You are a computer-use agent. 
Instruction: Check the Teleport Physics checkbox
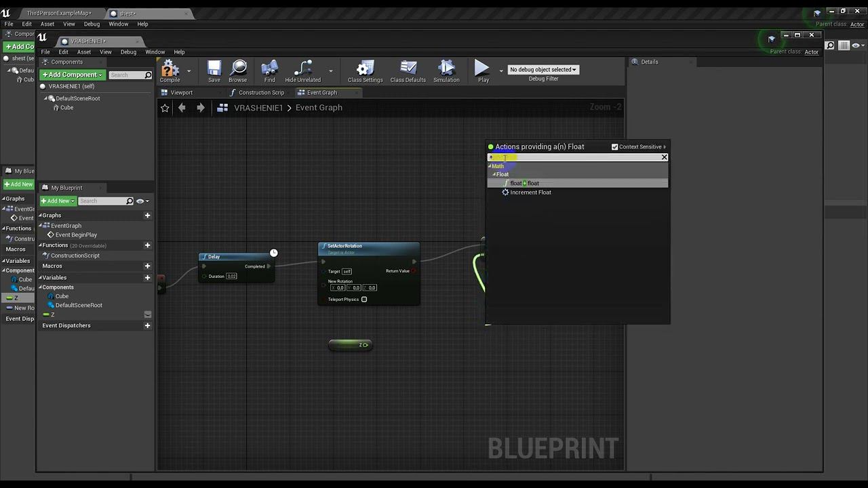[364, 300]
